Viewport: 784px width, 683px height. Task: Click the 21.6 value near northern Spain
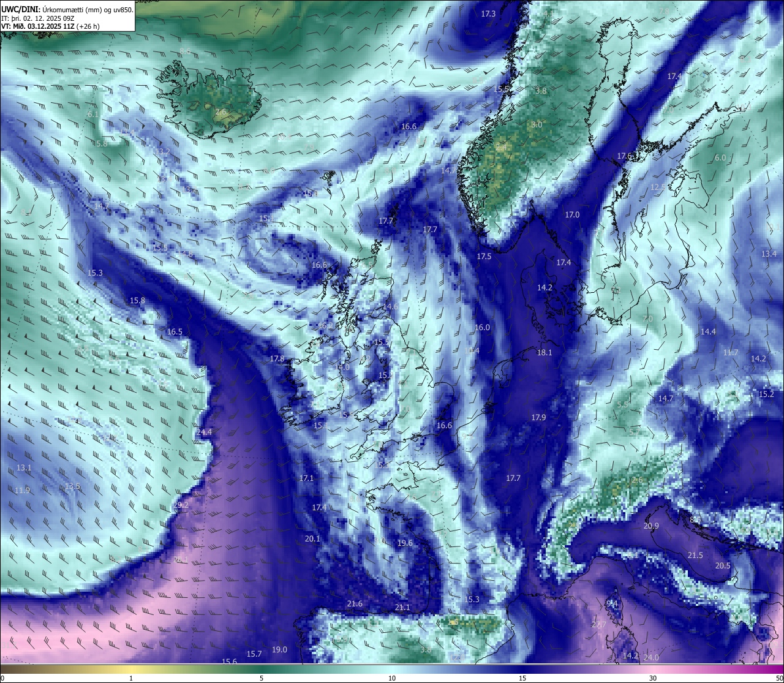355,603
